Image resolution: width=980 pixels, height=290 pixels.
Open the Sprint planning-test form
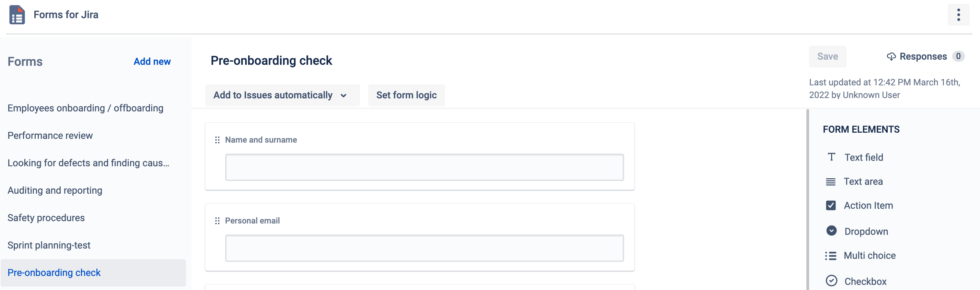[x=49, y=245]
